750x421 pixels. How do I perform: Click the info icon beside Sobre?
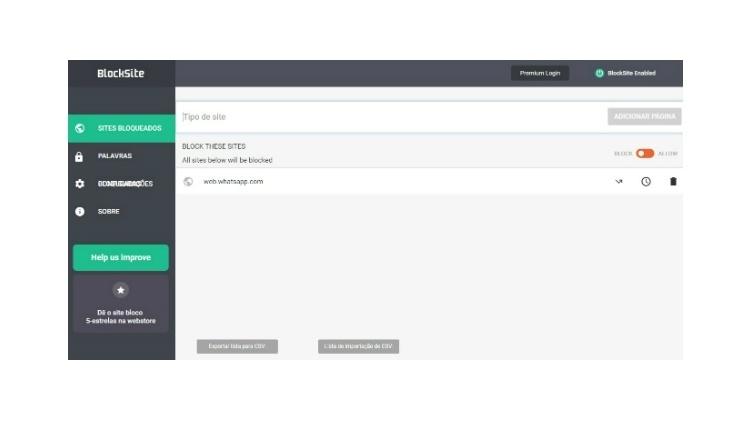click(x=79, y=211)
